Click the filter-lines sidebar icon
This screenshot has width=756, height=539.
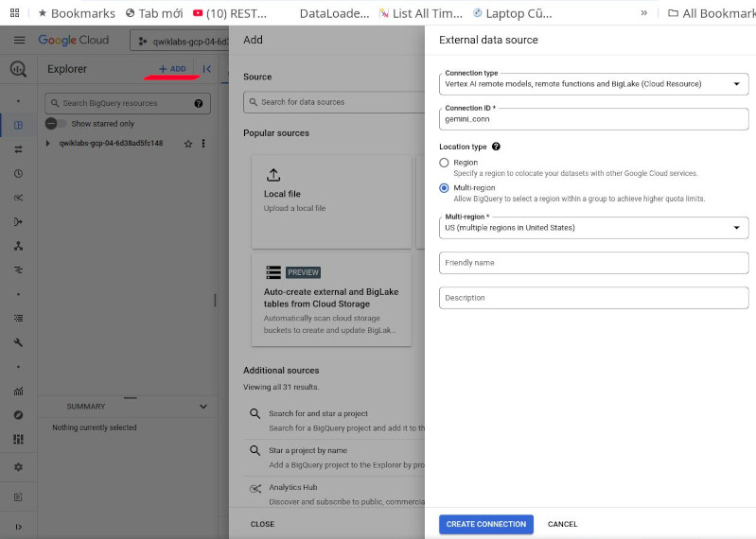click(x=18, y=269)
